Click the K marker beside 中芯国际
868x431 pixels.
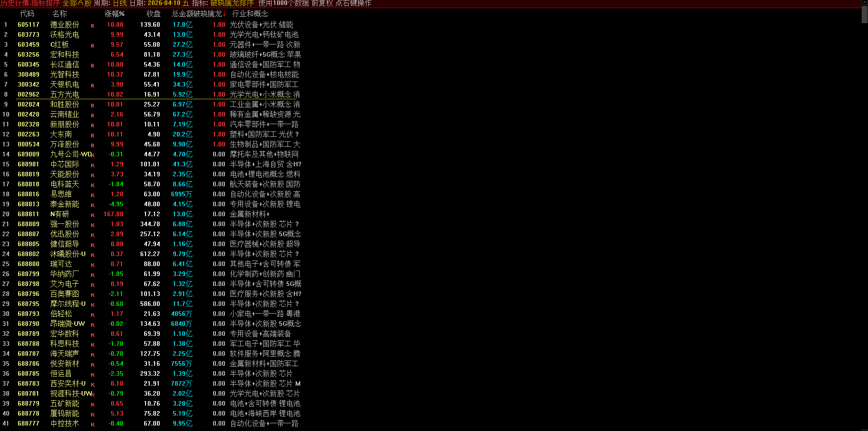click(93, 165)
